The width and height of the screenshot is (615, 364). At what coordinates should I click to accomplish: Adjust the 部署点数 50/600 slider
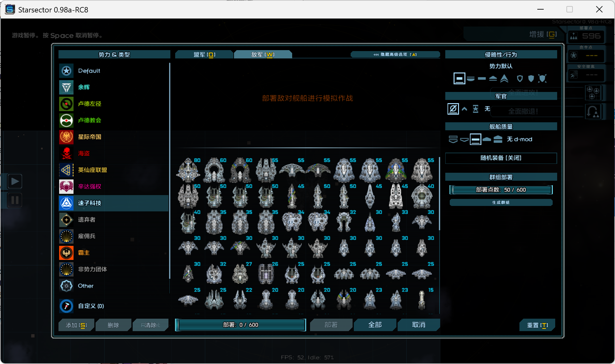click(x=501, y=190)
